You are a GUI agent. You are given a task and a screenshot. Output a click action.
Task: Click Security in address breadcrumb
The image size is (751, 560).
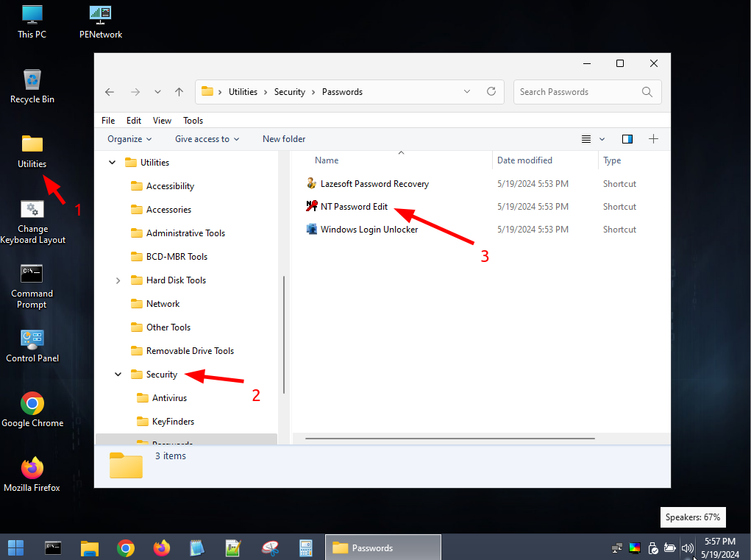coord(289,92)
